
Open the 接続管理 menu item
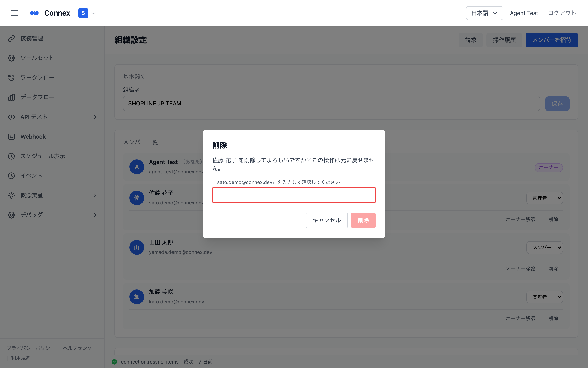(52, 38)
